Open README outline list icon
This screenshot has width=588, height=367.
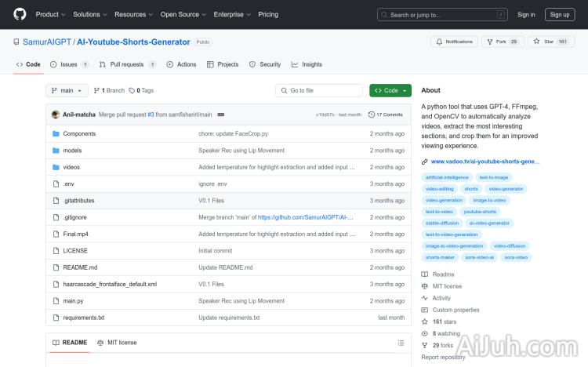(x=401, y=343)
